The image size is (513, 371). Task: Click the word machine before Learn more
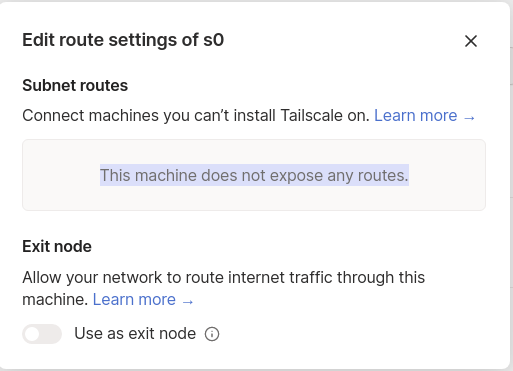click(x=55, y=299)
